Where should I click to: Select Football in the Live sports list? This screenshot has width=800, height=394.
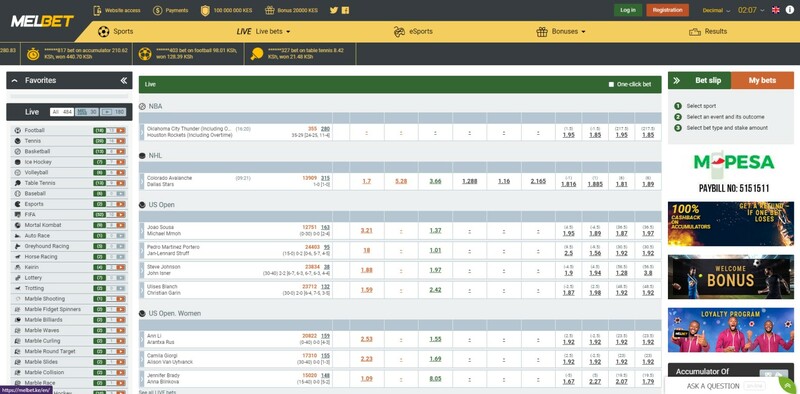(x=34, y=130)
